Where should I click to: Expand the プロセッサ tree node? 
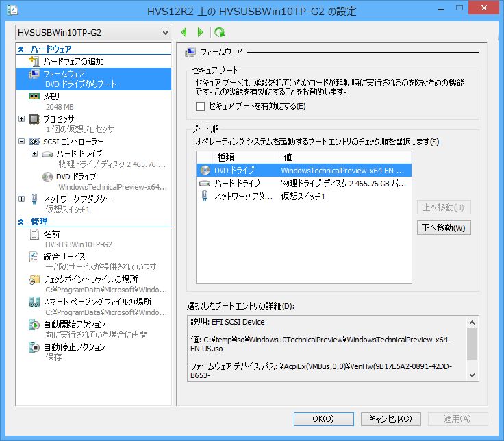[21, 119]
